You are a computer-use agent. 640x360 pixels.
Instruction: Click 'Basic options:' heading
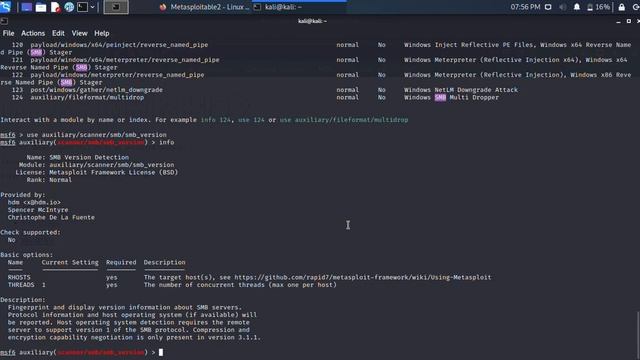(27, 255)
